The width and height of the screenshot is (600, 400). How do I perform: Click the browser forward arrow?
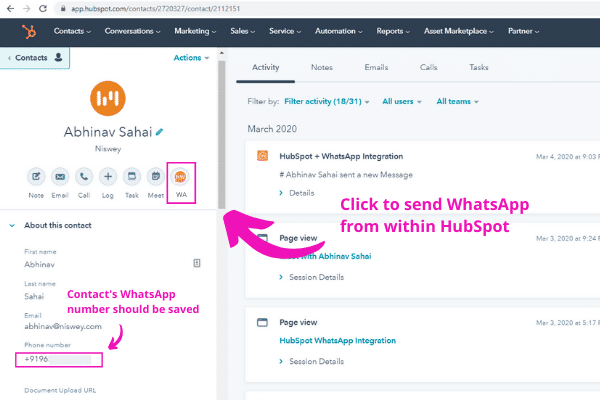click(x=26, y=8)
